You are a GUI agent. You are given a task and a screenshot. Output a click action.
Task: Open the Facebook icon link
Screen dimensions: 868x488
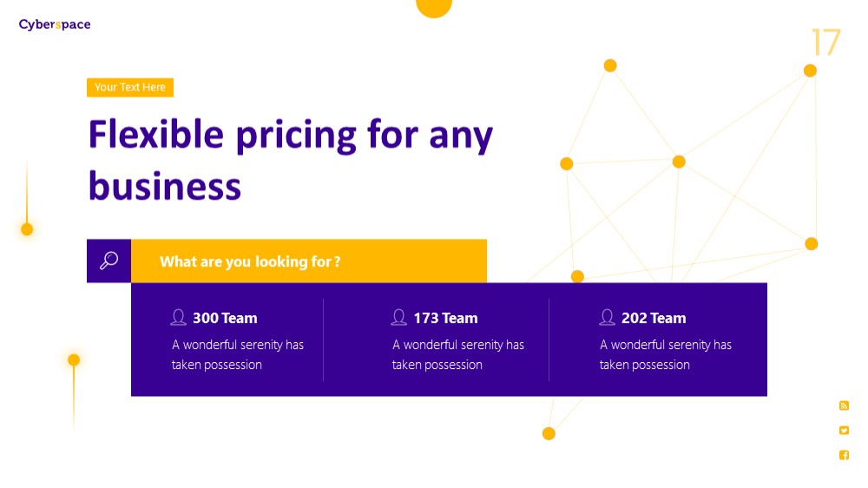pos(844,455)
